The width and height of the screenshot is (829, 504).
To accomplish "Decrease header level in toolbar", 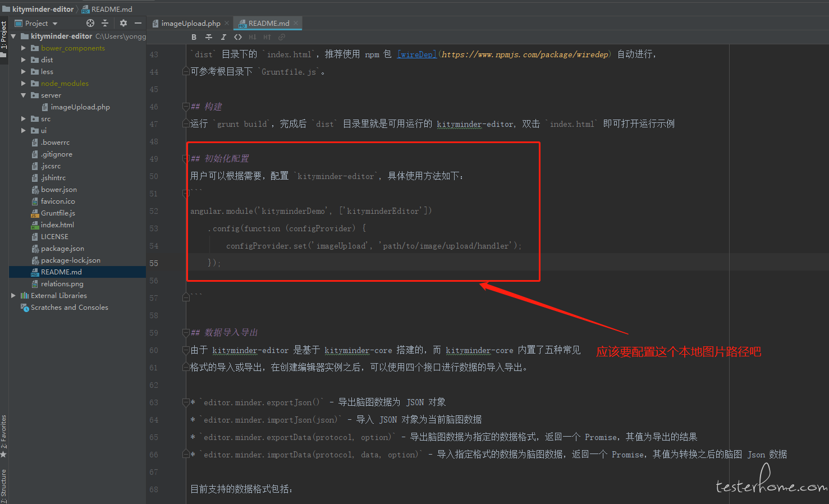I will 253,37.
